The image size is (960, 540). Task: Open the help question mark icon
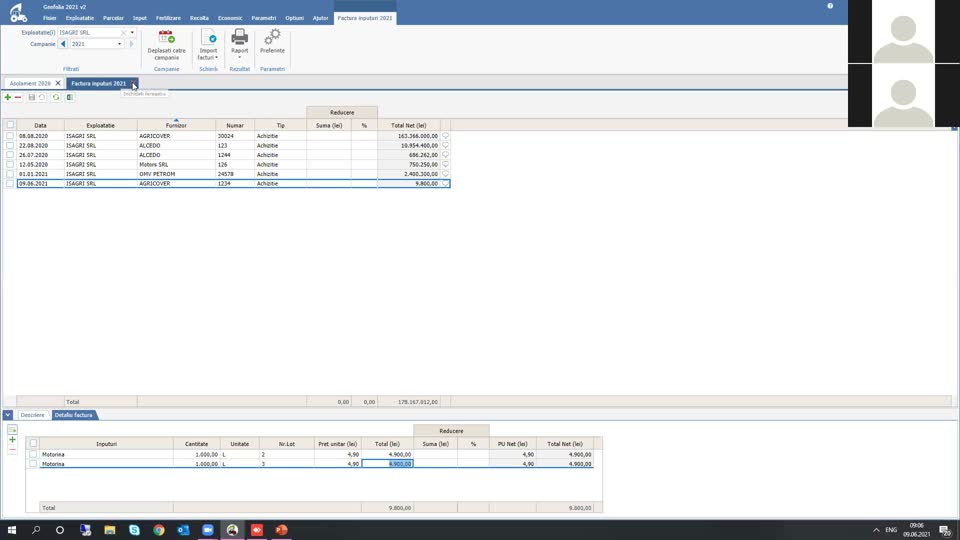pos(830,6)
